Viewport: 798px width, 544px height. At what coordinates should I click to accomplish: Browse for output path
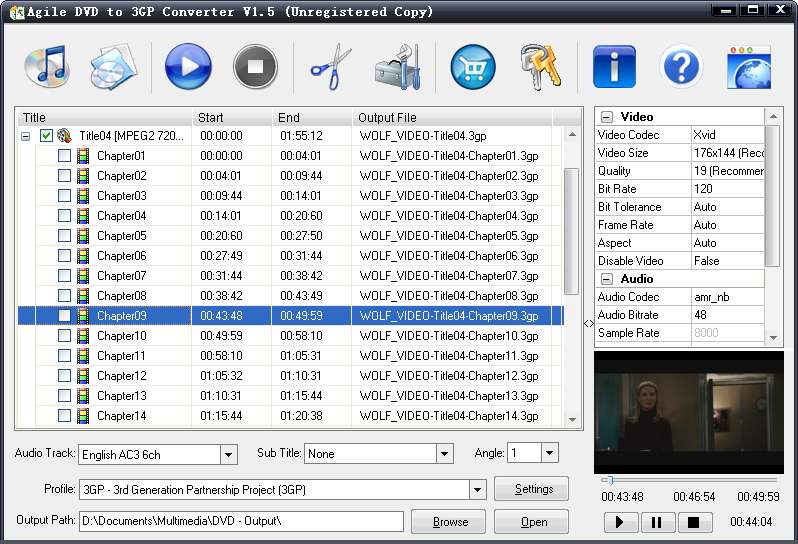pyautogui.click(x=448, y=522)
